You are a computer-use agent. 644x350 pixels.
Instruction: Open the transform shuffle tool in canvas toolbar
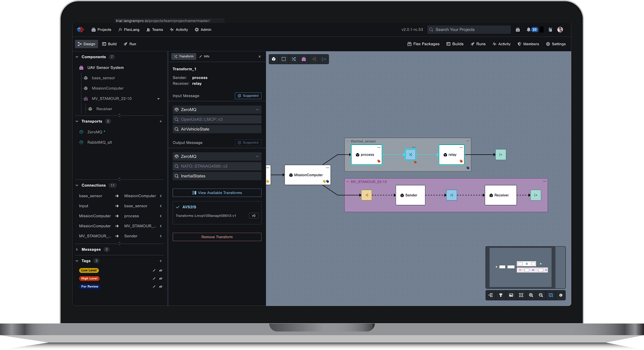coord(293,59)
